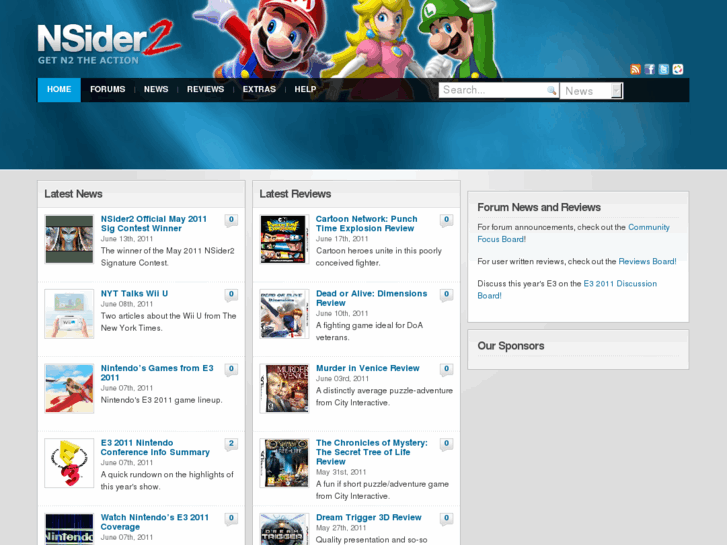Open the comment bubble for Nintendo's Games from E3 2011
This screenshot has width=727, height=545.
[x=231, y=370]
